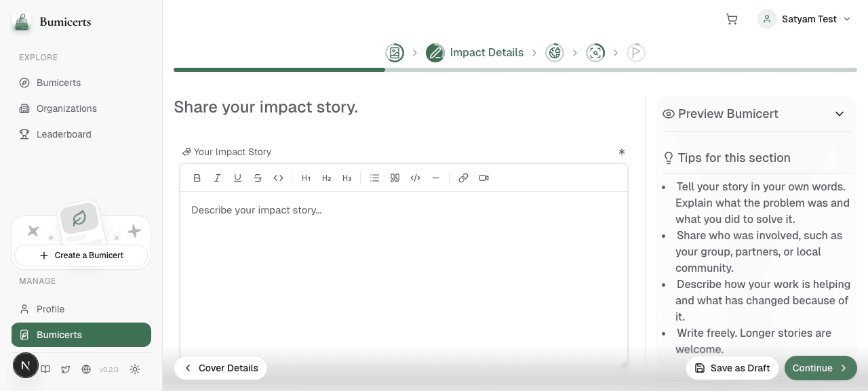Click the Tips for this section heading
This screenshot has height=391, width=868.
(x=734, y=158)
